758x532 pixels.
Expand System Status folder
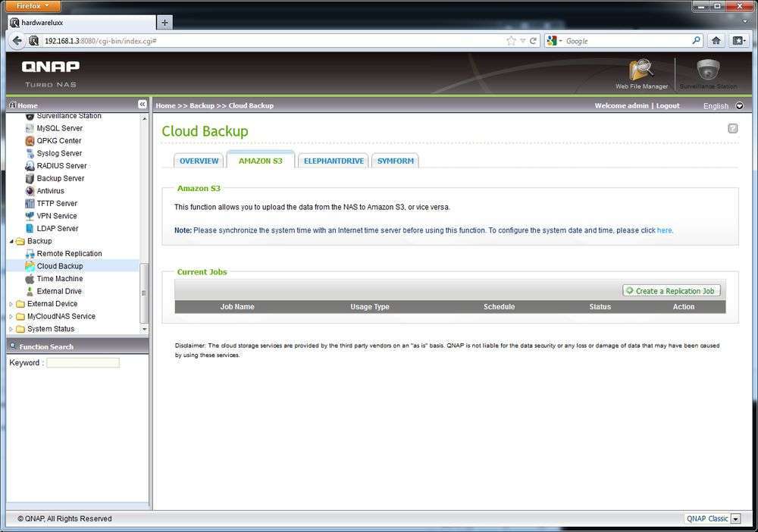click(x=11, y=330)
